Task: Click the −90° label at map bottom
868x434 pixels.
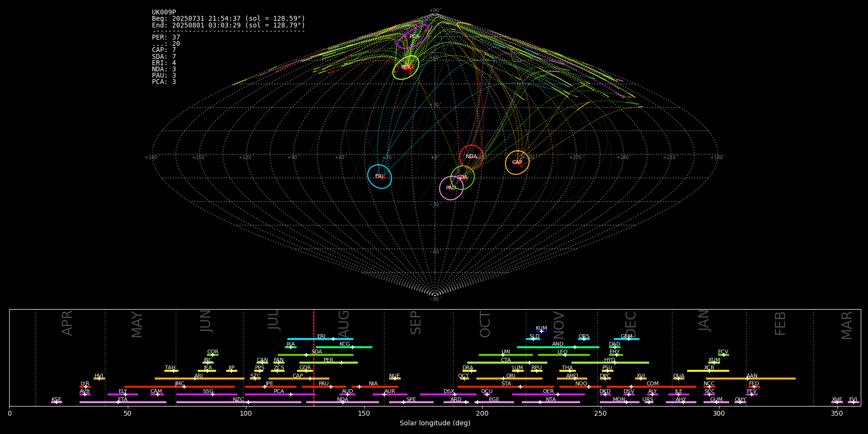Action: 435,299
